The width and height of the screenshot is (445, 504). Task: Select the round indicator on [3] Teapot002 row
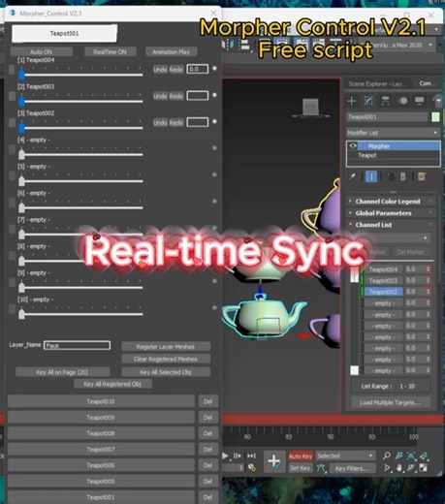tap(214, 121)
